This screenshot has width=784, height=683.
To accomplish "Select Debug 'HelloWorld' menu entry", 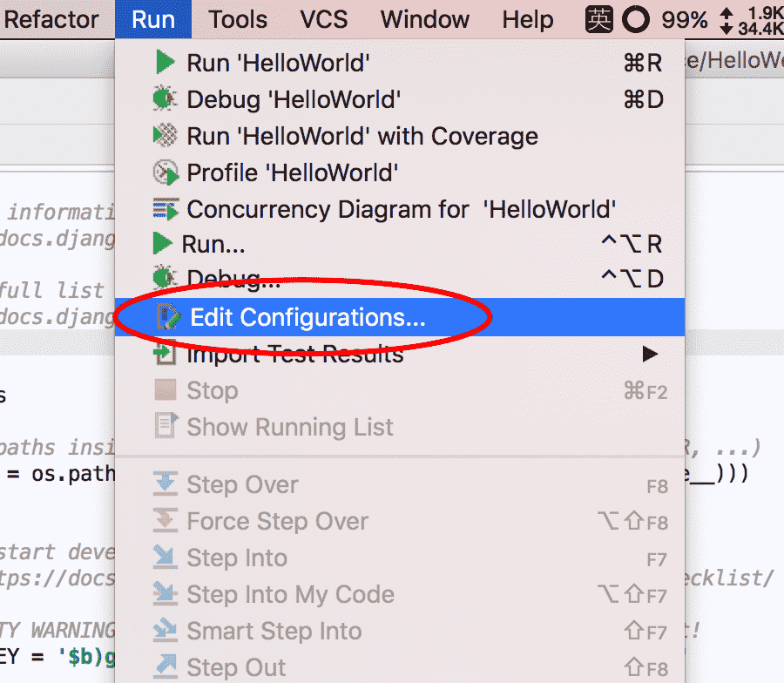I will tap(400, 99).
